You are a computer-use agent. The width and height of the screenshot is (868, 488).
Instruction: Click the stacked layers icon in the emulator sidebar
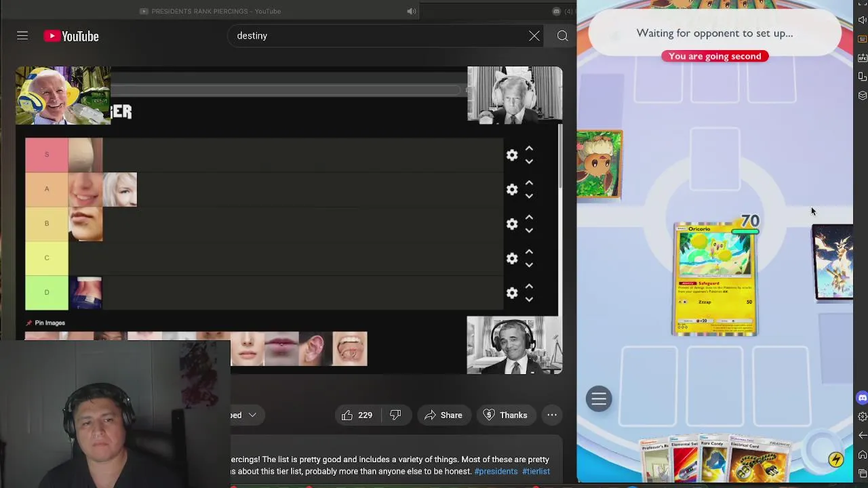(862, 96)
